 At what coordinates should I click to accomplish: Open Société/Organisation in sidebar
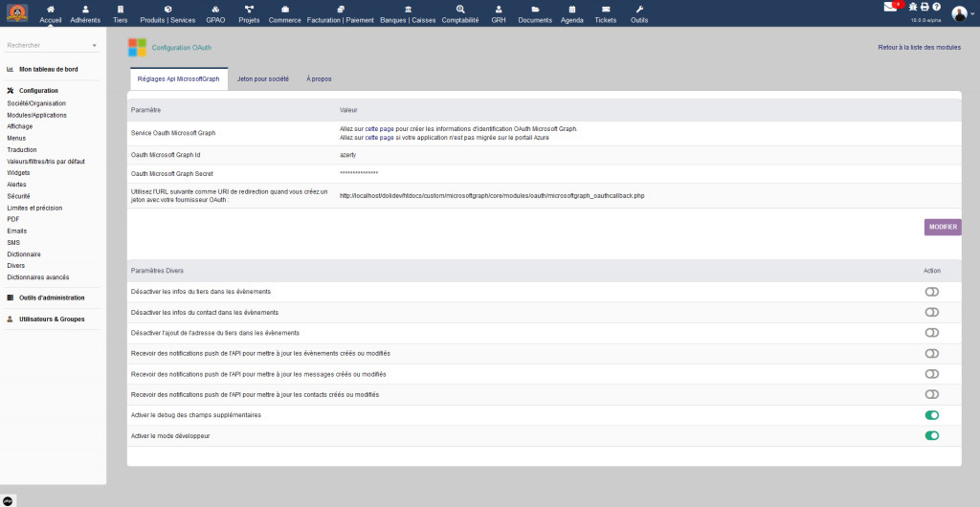(36, 103)
